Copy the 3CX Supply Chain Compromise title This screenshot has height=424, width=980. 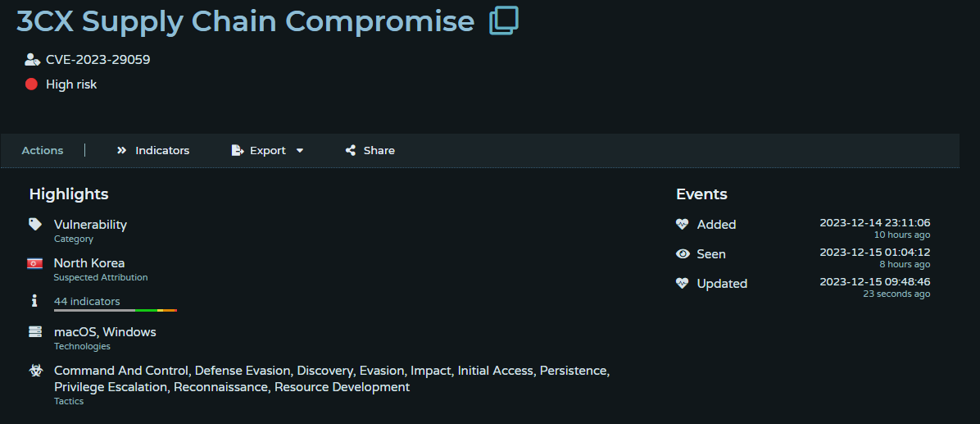pyautogui.click(x=504, y=21)
